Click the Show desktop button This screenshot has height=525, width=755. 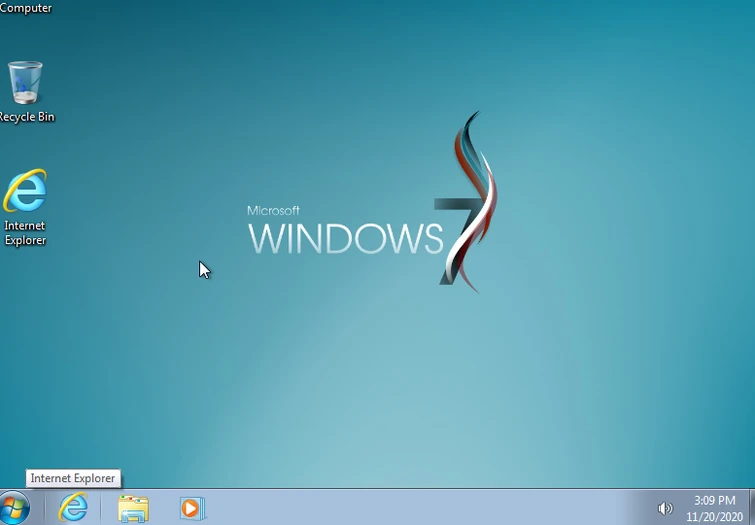click(752, 507)
